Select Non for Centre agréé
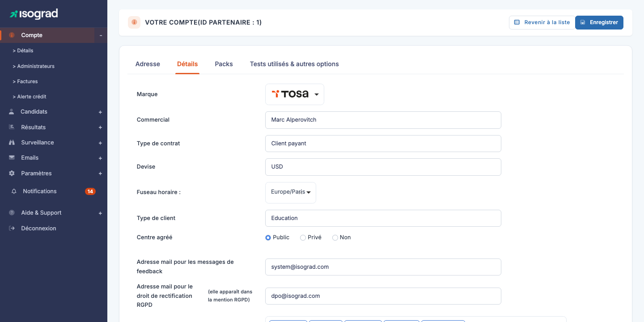 (x=335, y=237)
